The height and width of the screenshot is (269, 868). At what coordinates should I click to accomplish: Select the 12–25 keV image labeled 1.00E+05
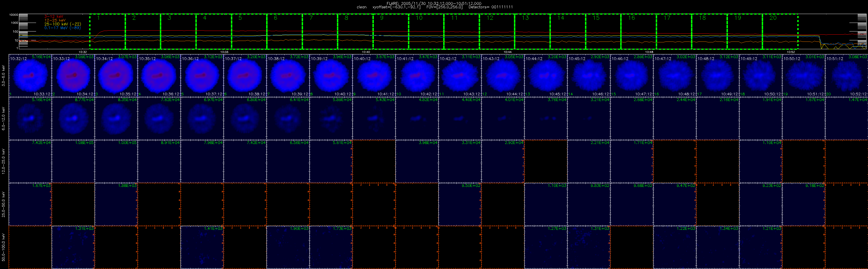116,161
